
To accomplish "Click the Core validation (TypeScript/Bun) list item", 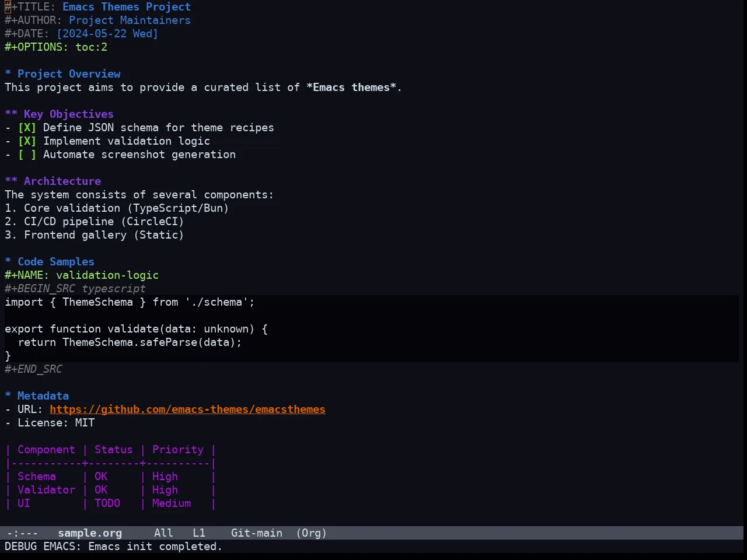I will [x=117, y=208].
